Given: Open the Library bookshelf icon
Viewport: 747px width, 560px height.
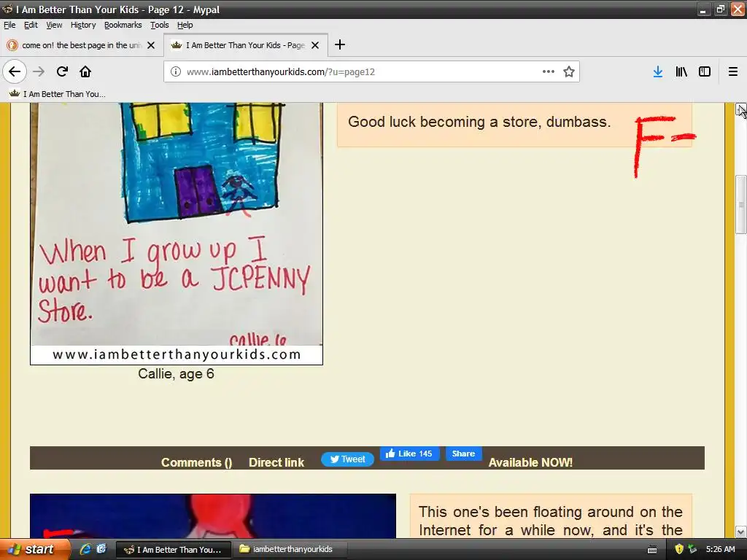Looking at the screenshot, I should tap(681, 71).
